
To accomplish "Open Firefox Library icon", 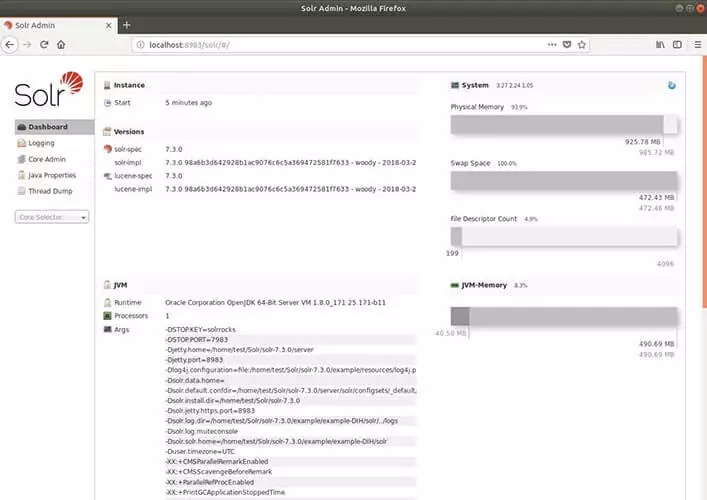I will (x=660, y=45).
